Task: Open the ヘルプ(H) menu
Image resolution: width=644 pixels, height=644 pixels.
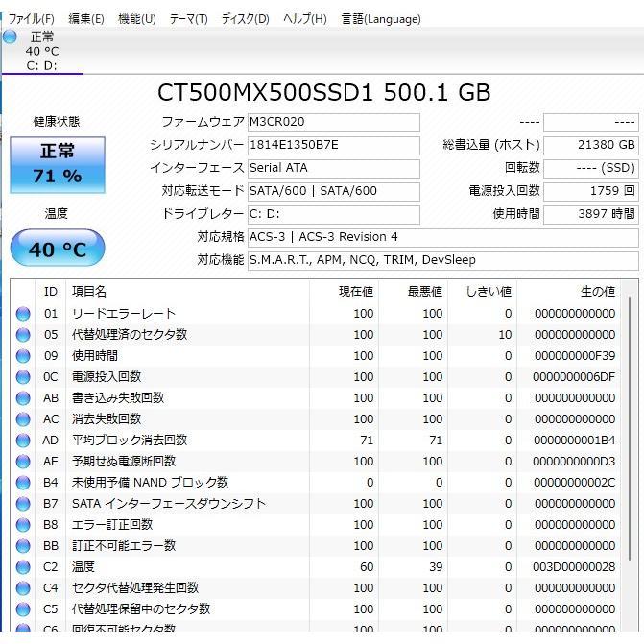Action: coord(305,19)
